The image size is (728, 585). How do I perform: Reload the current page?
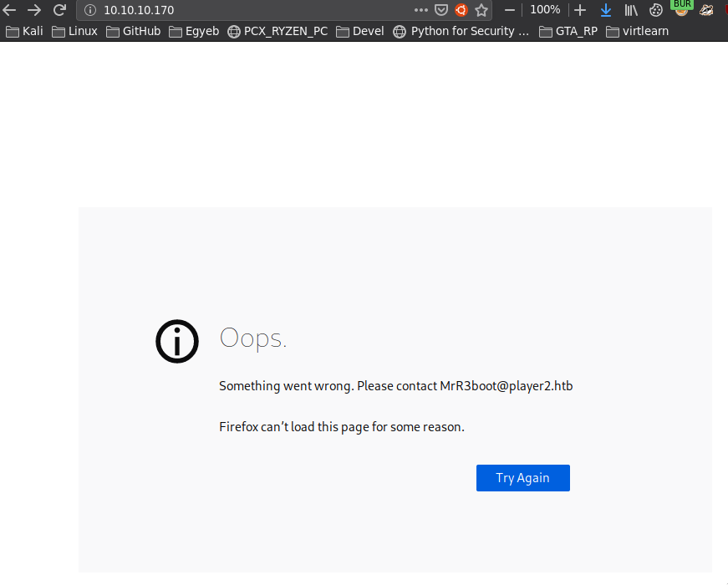pos(59,10)
